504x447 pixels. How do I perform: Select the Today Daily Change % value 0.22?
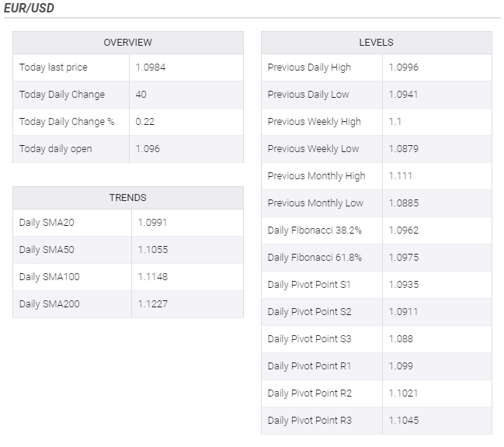(144, 122)
